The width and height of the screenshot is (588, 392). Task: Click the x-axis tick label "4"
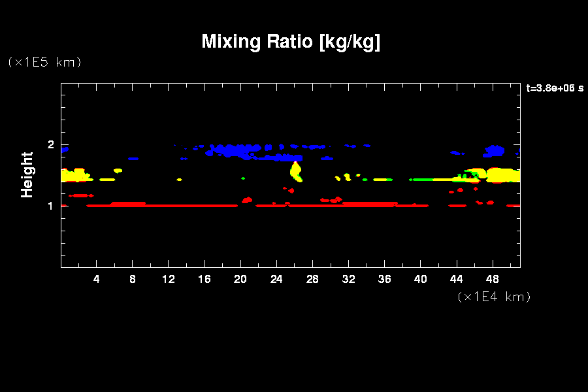pos(97,279)
